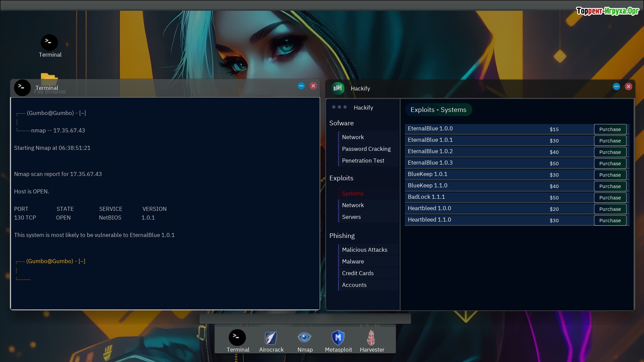Image resolution: width=644 pixels, height=362 pixels.
Task: Go to Credit Cards under Phishing
Action: click(x=358, y=273)
